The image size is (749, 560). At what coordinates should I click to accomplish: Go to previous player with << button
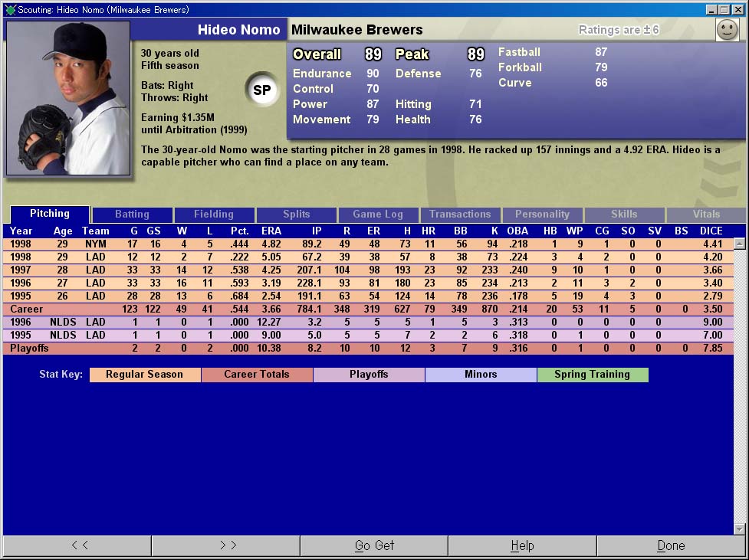tap(78, 545)
